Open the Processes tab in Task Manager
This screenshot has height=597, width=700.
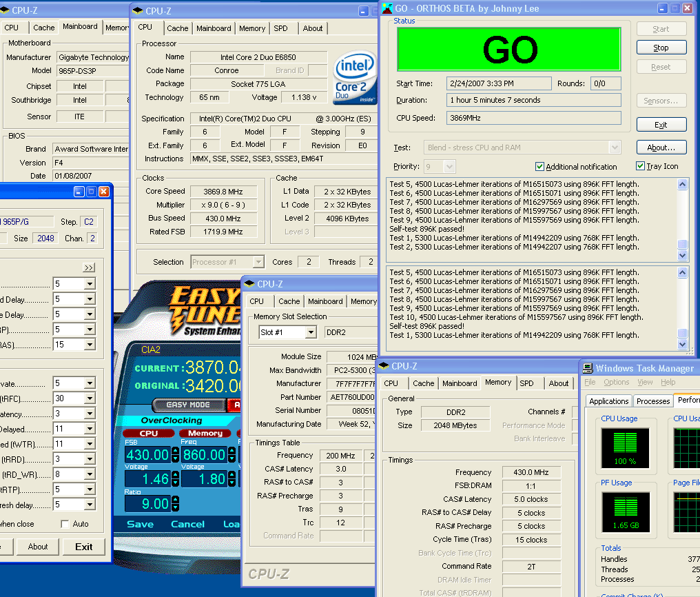click(x=652, y=401)
